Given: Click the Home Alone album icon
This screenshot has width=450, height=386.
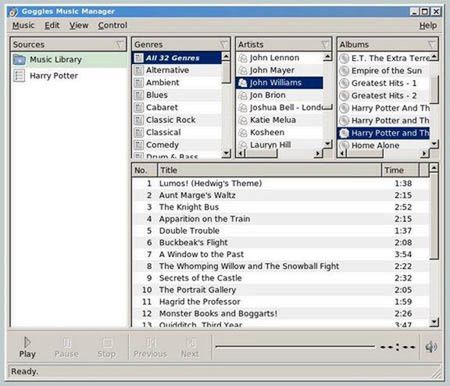Looking at the screenshot, I should (x=344, y=145).
